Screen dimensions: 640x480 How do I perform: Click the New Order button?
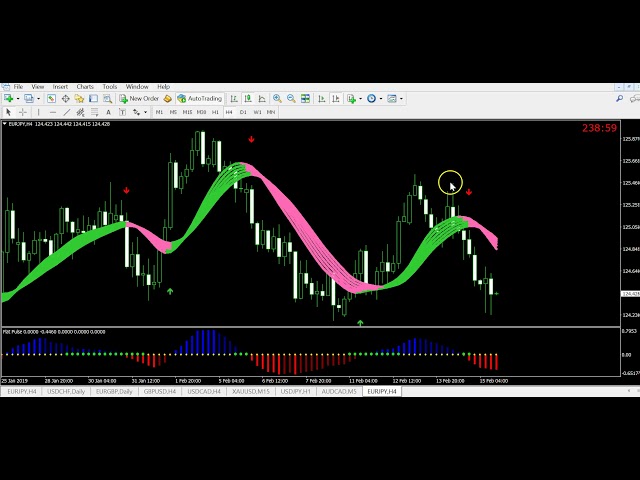tap(139, 99)
